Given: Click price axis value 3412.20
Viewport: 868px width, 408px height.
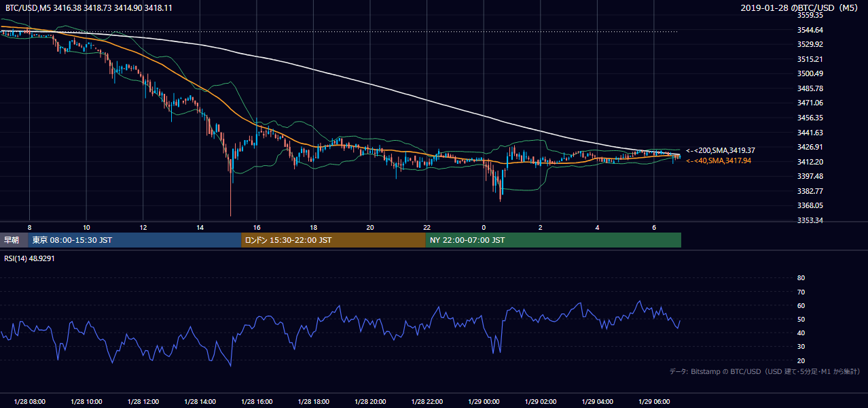Looking at the screenshot, I should (810, 162).
